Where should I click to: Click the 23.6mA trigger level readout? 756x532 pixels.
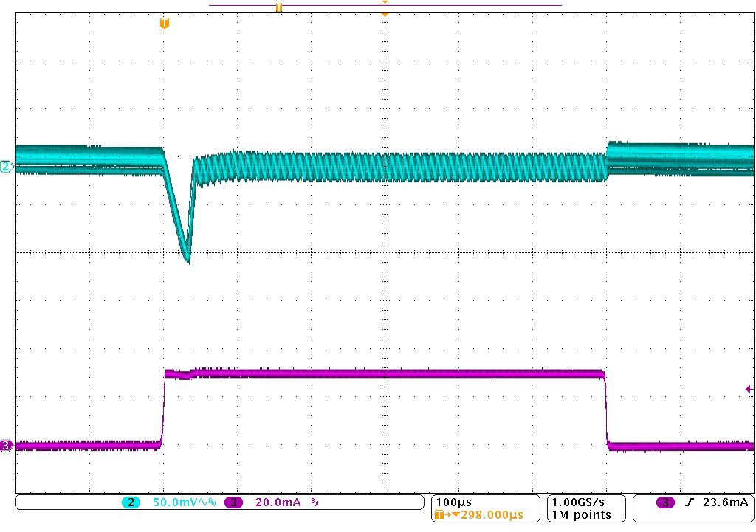tap(726, 502)
